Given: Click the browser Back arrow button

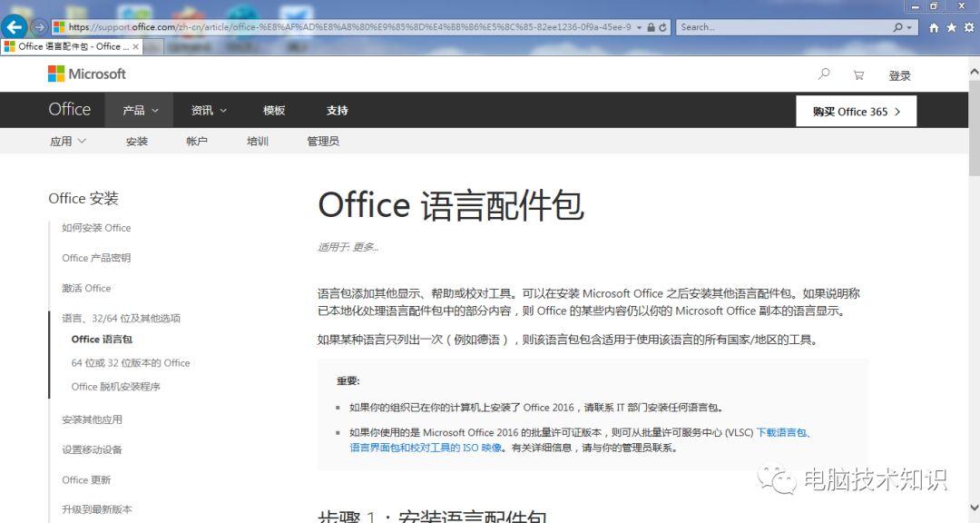Looking at the screenshot, I should coord(14,27).
